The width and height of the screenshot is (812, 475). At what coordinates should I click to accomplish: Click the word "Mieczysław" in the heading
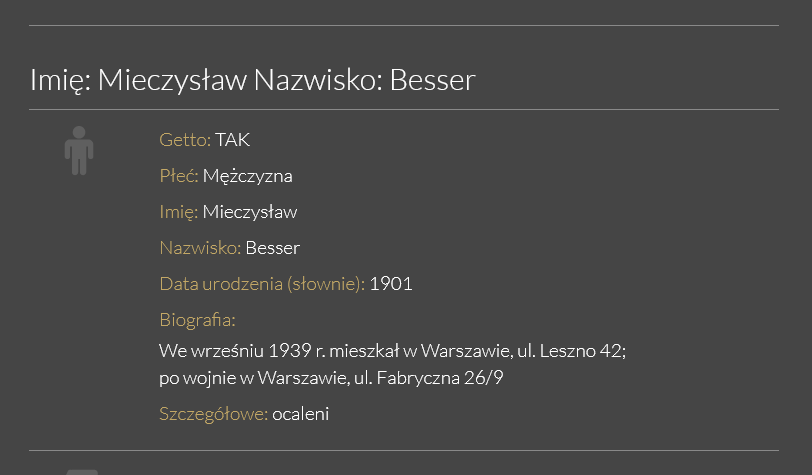172,80
